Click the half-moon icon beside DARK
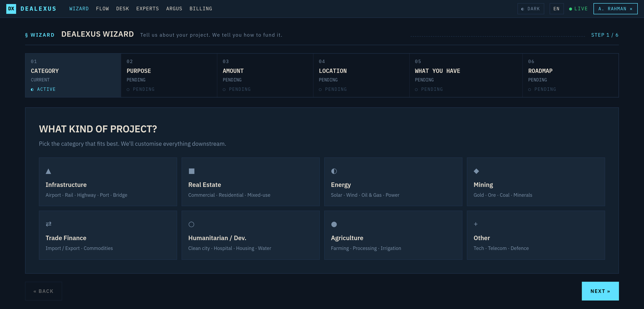644x309 pixels. [523, 9]
